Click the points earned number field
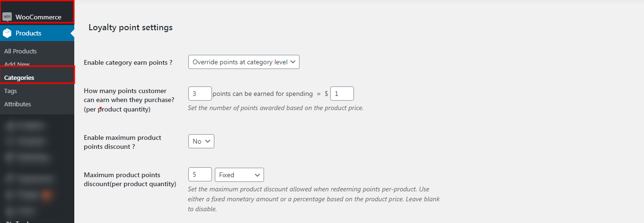 (x=200, y=94)
